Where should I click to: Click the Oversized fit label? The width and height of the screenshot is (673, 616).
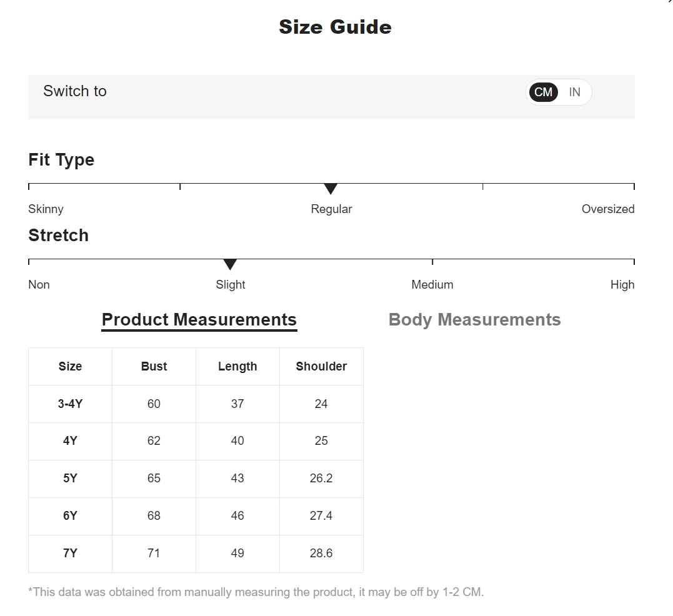(x=608, y=209)
